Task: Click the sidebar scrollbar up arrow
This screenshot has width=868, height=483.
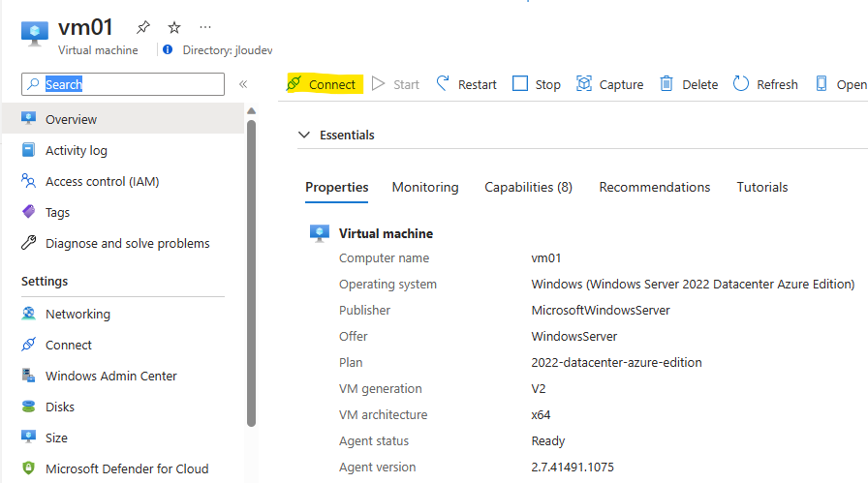Action: (x=251, y=111)
